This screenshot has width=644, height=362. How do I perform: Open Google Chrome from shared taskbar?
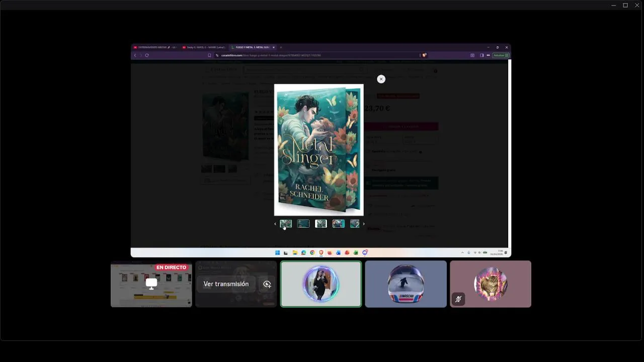tap(312, 252)
